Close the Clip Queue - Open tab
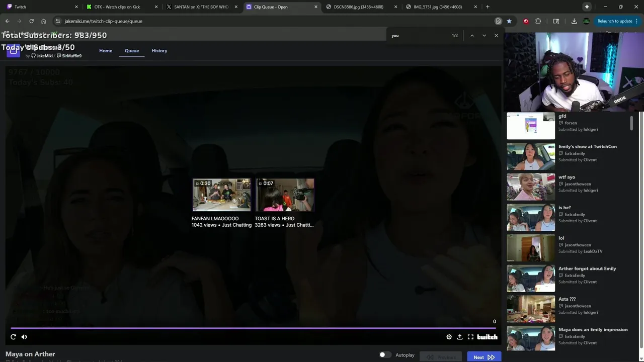644x362 pixels. pyautogui.click(x=316, y=7)
